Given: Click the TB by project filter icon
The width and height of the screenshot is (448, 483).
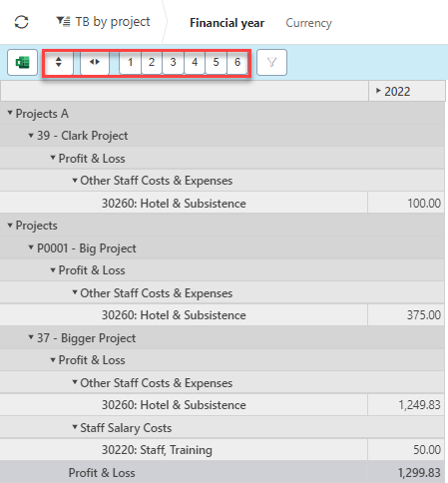Looking at the screenshot, I should point(63,22).
